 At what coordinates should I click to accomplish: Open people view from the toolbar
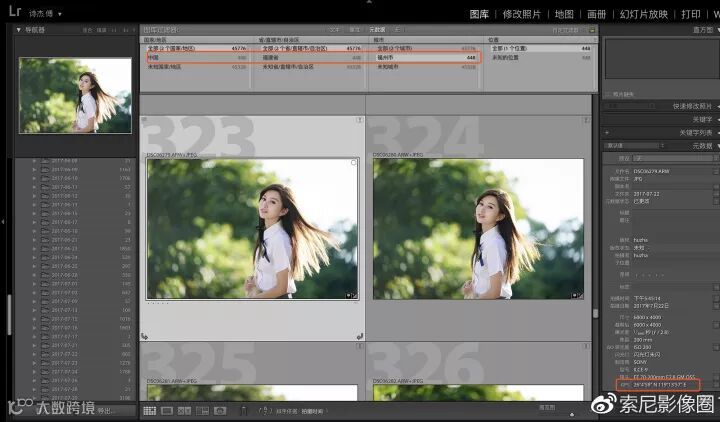point(220,411)
